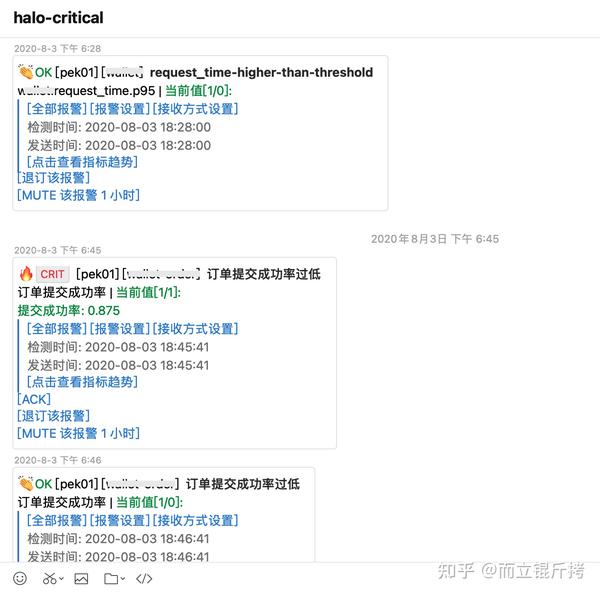Click the send image icon

[81, 578]
